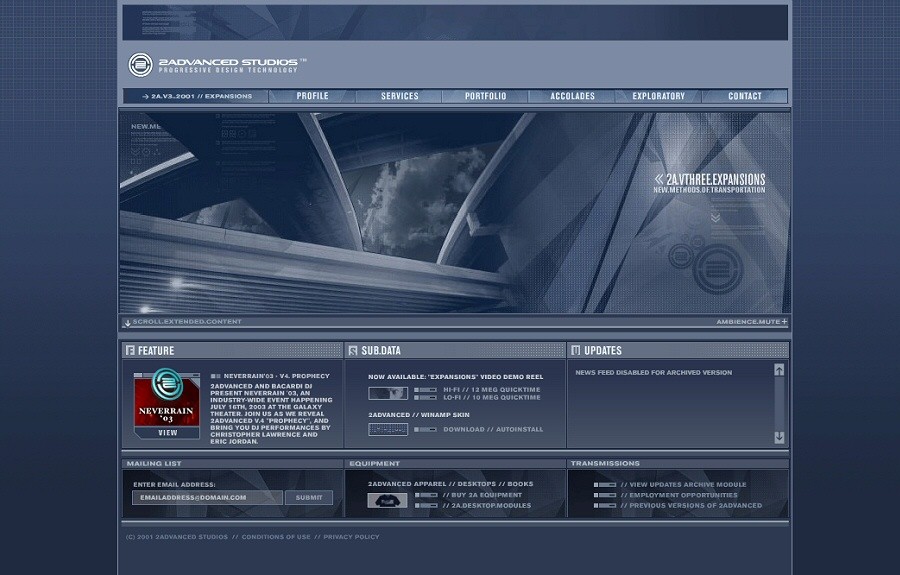Download Lo-Fi 10 meg QuickTime
Screen dimensions: 900x575
click(x=492, y=397)
